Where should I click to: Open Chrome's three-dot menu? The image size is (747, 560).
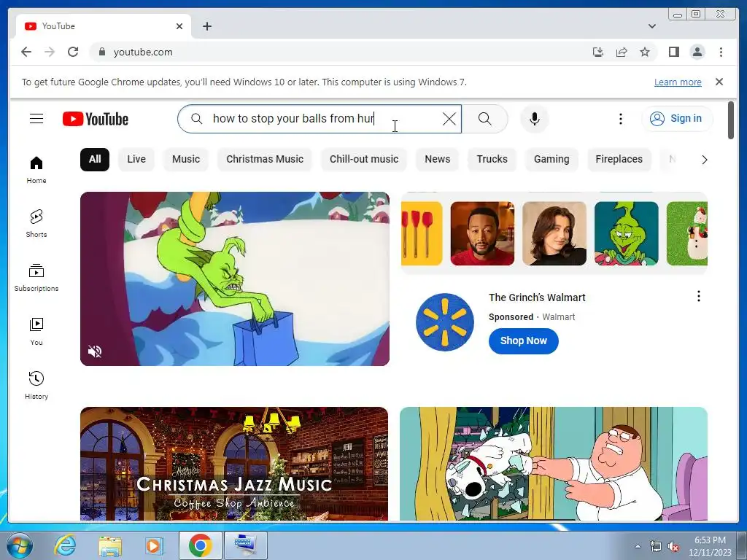pos(721,52)
